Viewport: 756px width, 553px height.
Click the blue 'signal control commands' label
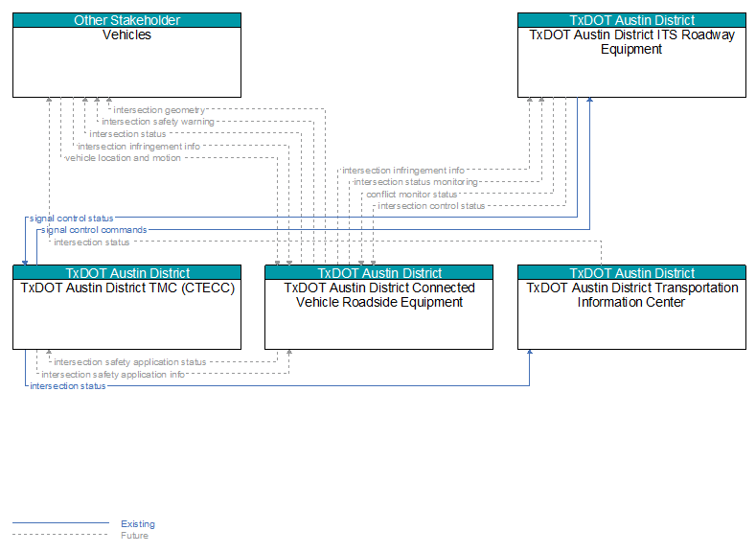click(94, 230)
